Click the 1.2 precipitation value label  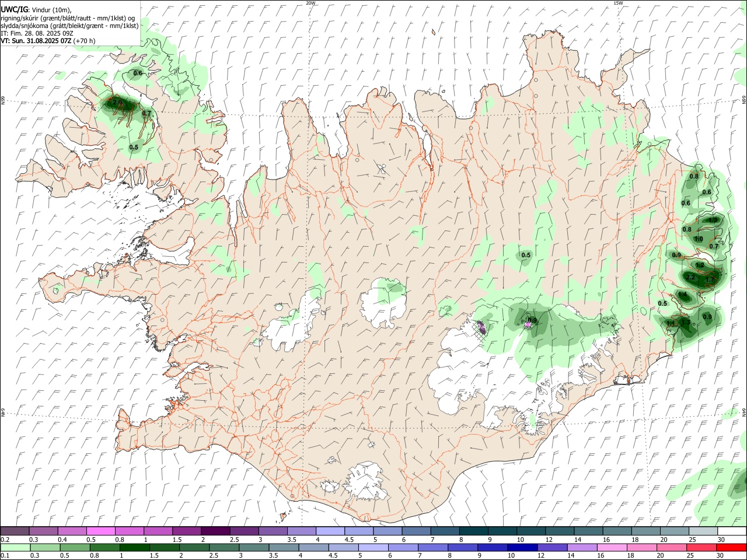[700, 265]
